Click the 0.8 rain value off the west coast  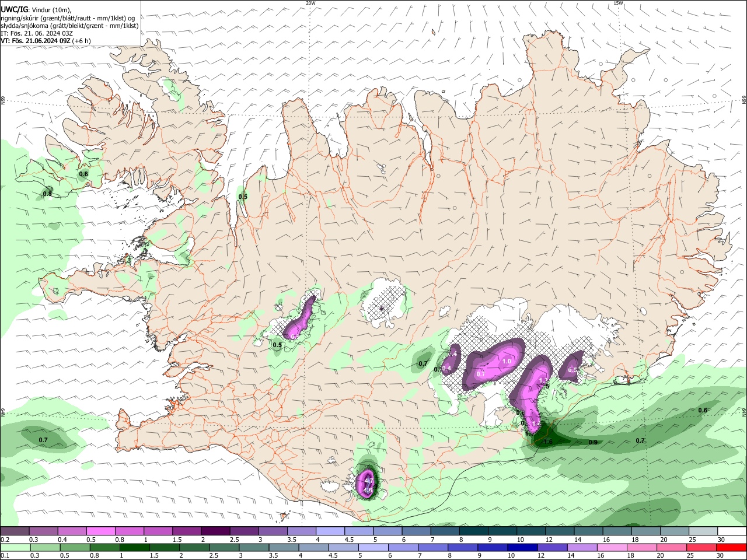pyautogui.click(x=47, y=194)
